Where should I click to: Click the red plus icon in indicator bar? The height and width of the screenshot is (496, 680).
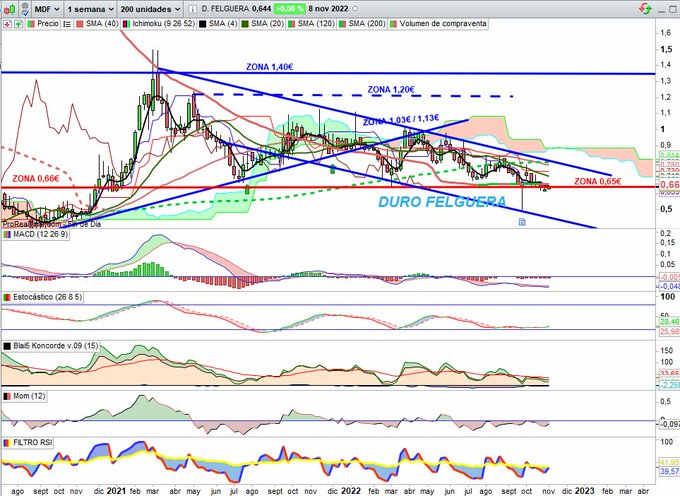[7, 24]
